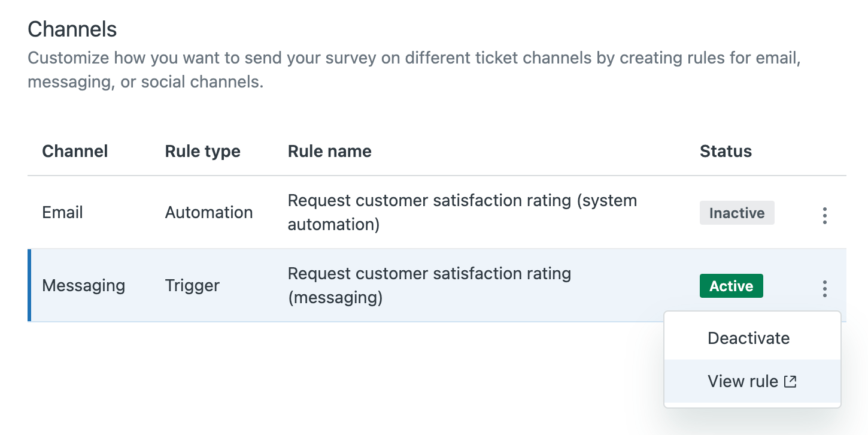Click the Status column header
The width and height of the screenshot is (868, 435).
[726, 151]
